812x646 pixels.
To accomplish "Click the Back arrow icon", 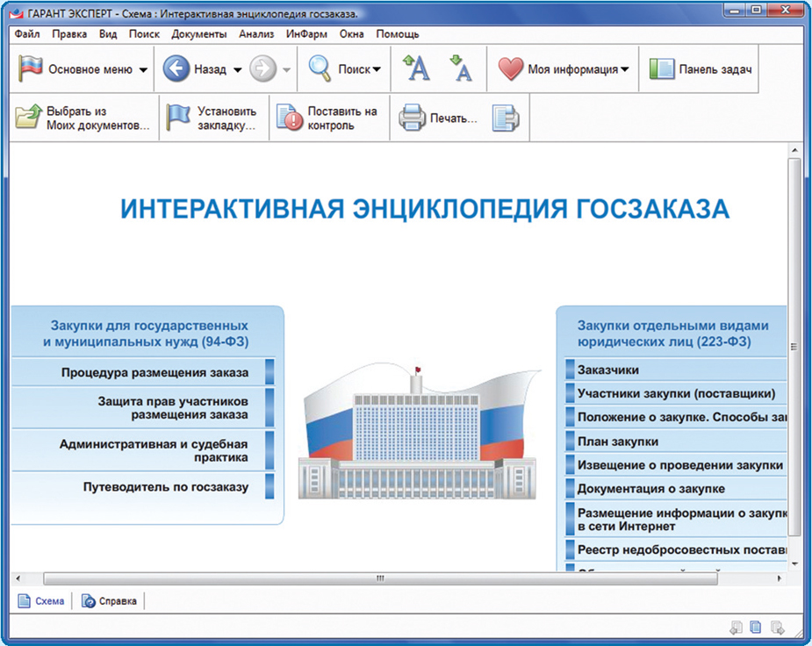I will (x=176, y=69).
